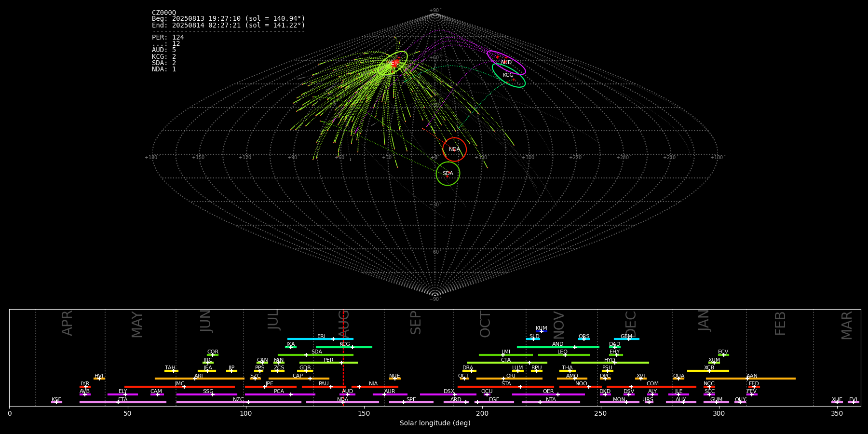This screenshot has width=868, height=434.
Task: Click the ETA shower bar in the timeline
Action: click(x=123, y=402)
